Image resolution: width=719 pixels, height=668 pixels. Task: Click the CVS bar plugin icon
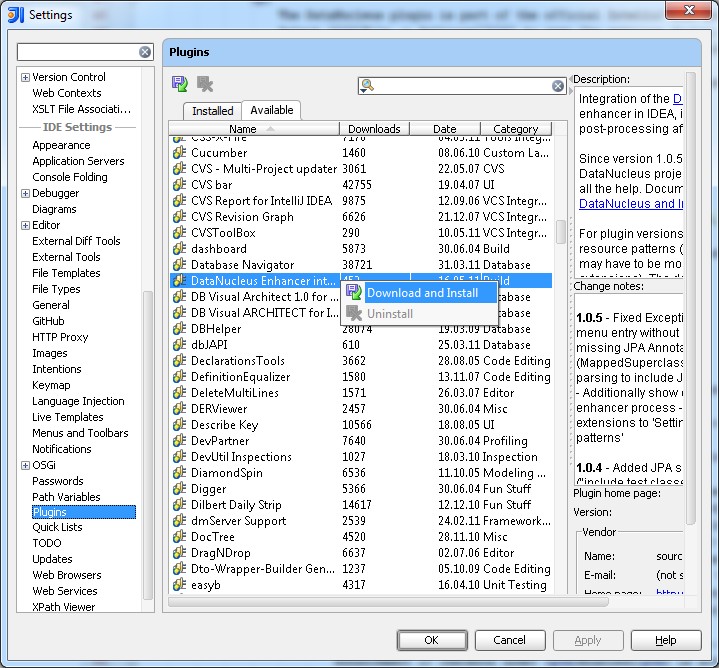coord(179,184)
